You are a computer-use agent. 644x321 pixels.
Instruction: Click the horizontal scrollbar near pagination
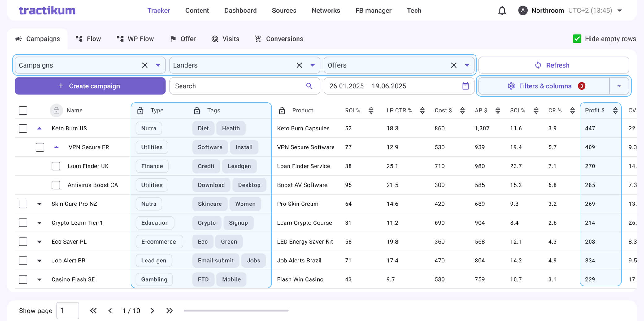point(236,310)
